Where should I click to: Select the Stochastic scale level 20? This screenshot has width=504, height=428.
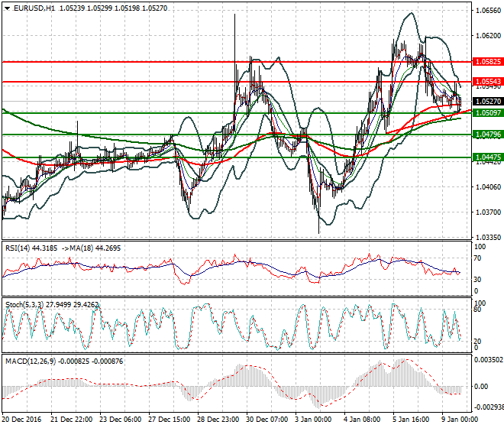coord(477,342)
